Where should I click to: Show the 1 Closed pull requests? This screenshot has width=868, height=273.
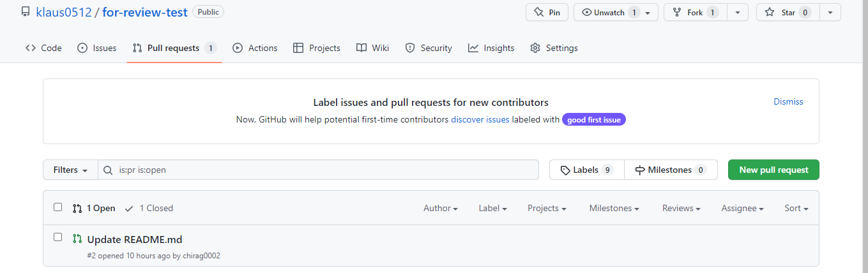pos(149,208)
